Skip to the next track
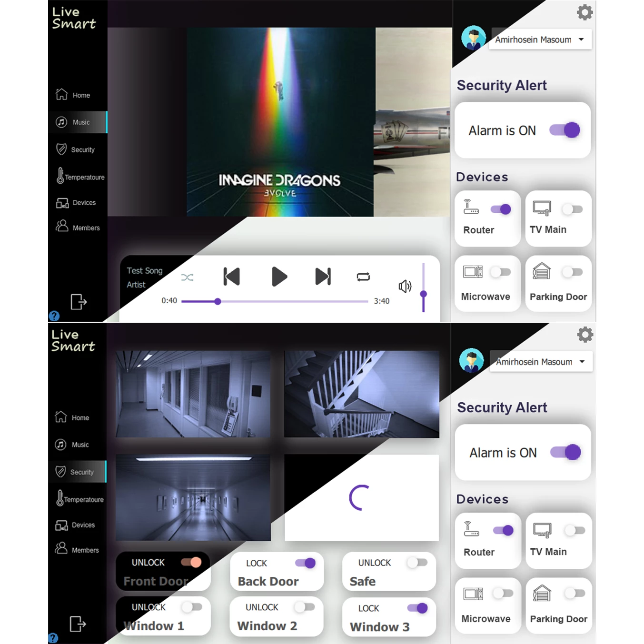 click(x=323, y=277)
